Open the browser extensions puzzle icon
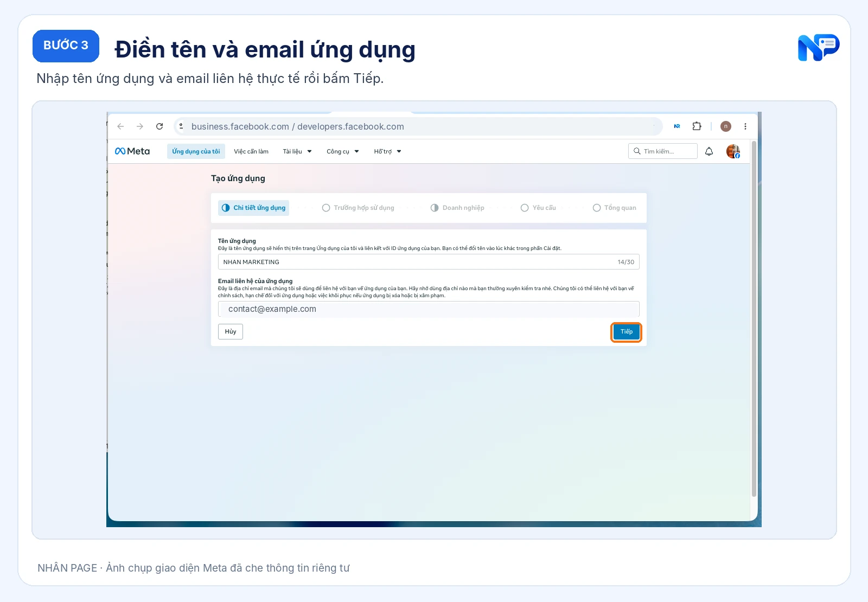The height and width of the screenshot is (602, 868). point(697,126)
